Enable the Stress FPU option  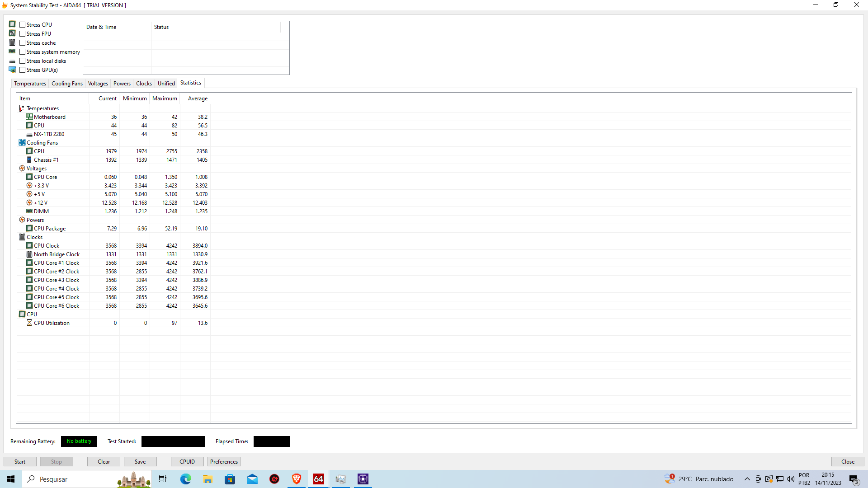pyautogui.click(x=22, y=34)
